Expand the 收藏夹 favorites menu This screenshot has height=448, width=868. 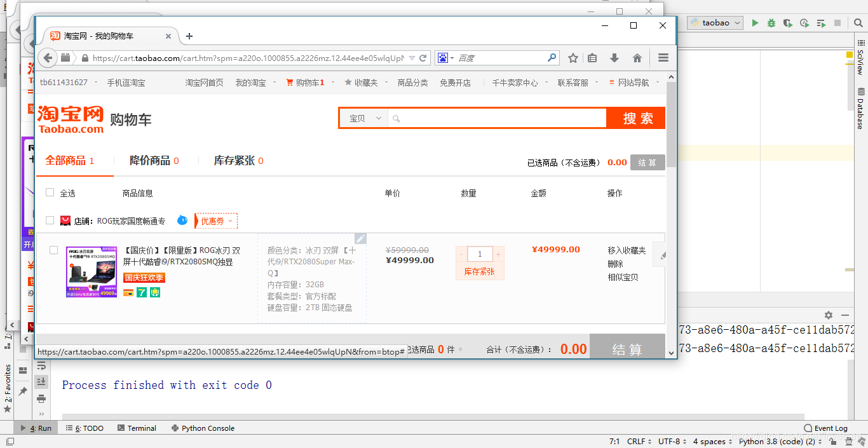click(x=365, y=83)
